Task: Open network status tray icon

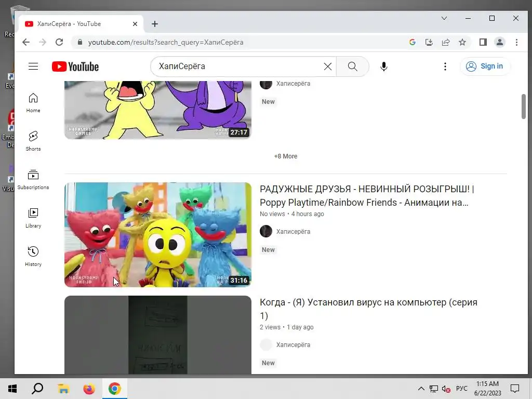Action: 434,389
